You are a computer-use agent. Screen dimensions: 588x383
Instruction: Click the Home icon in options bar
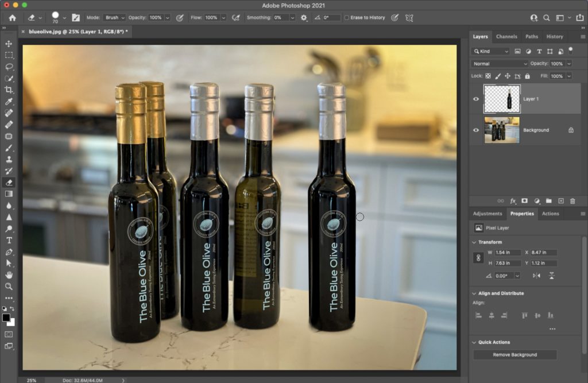[x=13, y=18]
